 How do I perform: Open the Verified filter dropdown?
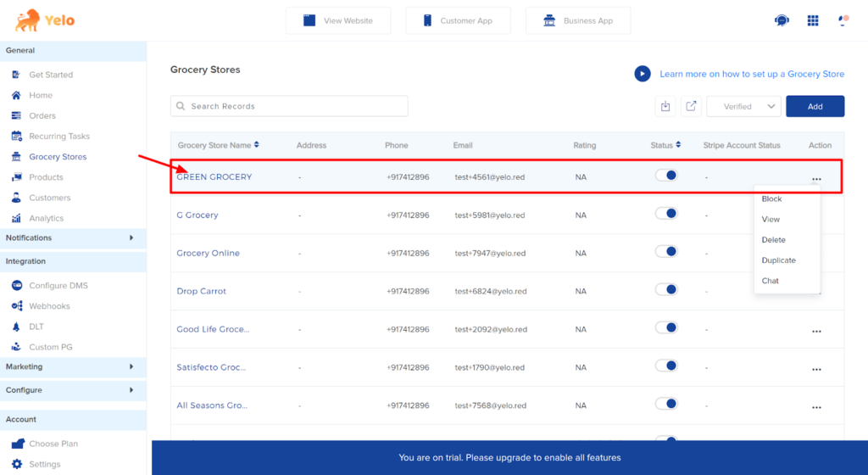tap(743, 106)
